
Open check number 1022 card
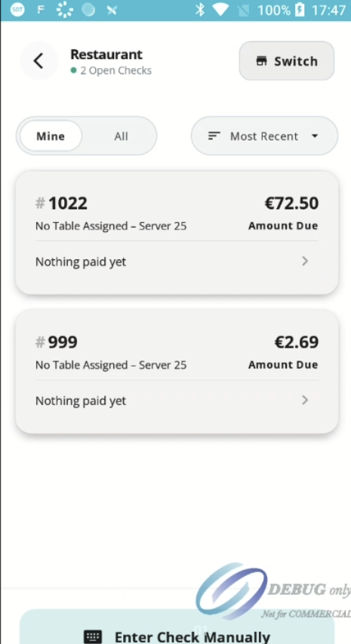(177, 233)
